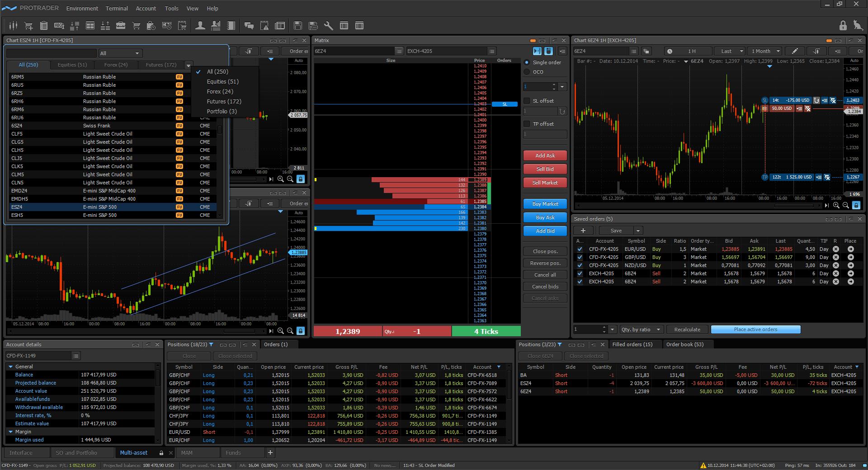868x470 pixels.
Task: Uncheck the first saved order for EUR/USD
Action: pos(580,249)
